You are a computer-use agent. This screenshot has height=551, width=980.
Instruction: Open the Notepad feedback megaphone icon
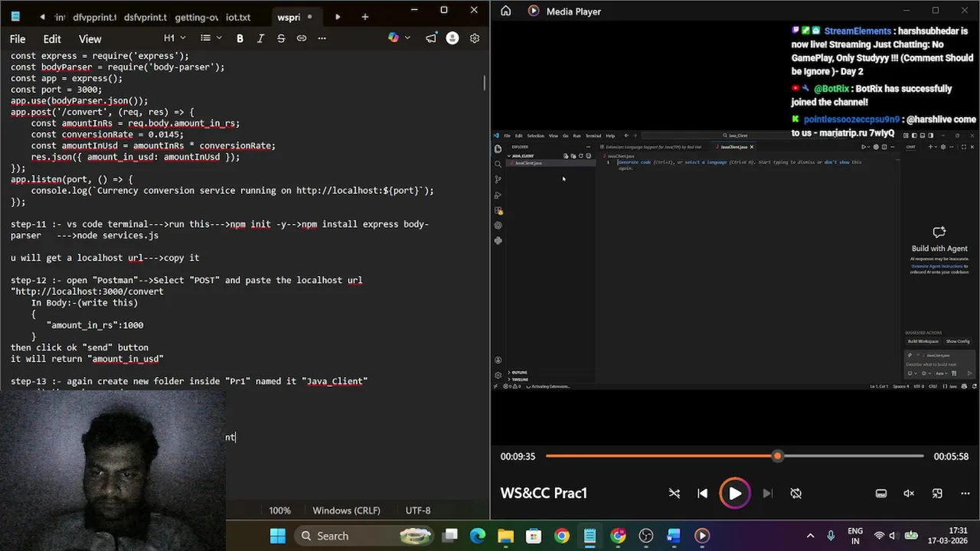click(x=431, y=38)
